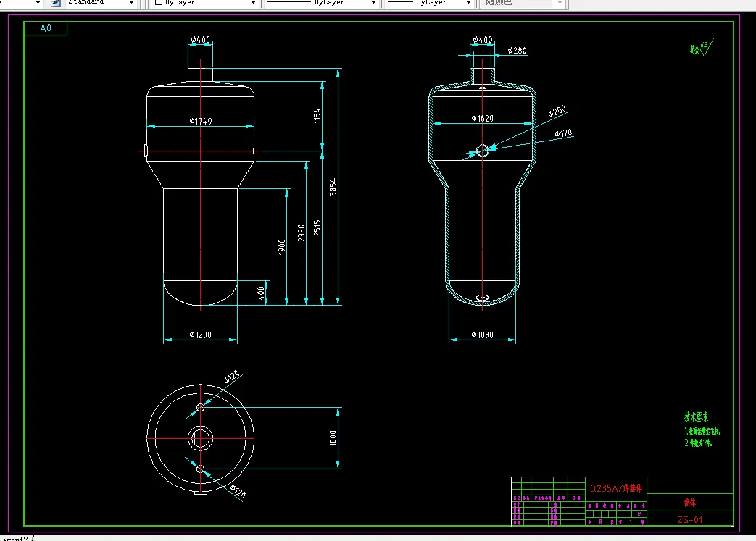The image size is (756, 541).
Task: Select the 3854 overall height dimension
Action: pyautogui.click(x=333, y=187)
